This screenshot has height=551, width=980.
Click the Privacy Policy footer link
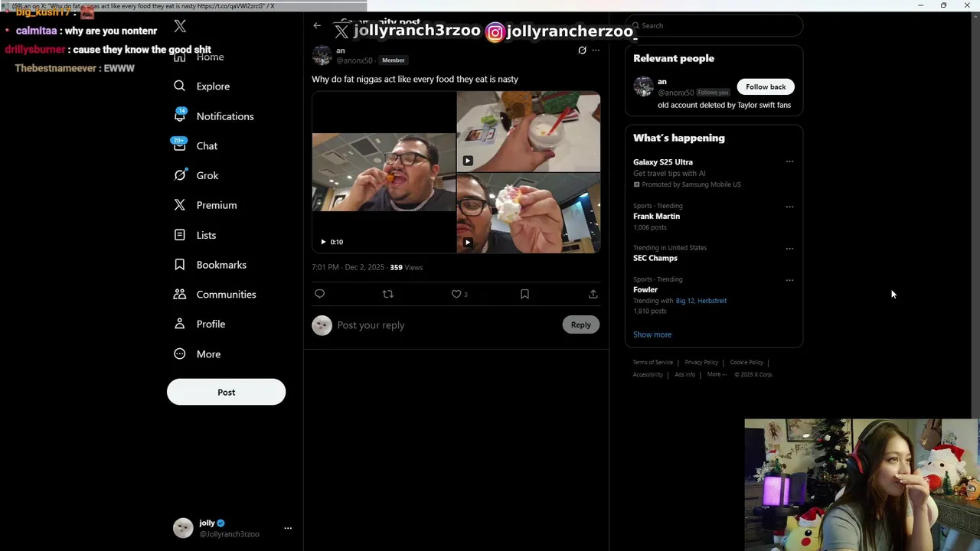[x=701, y=363]
